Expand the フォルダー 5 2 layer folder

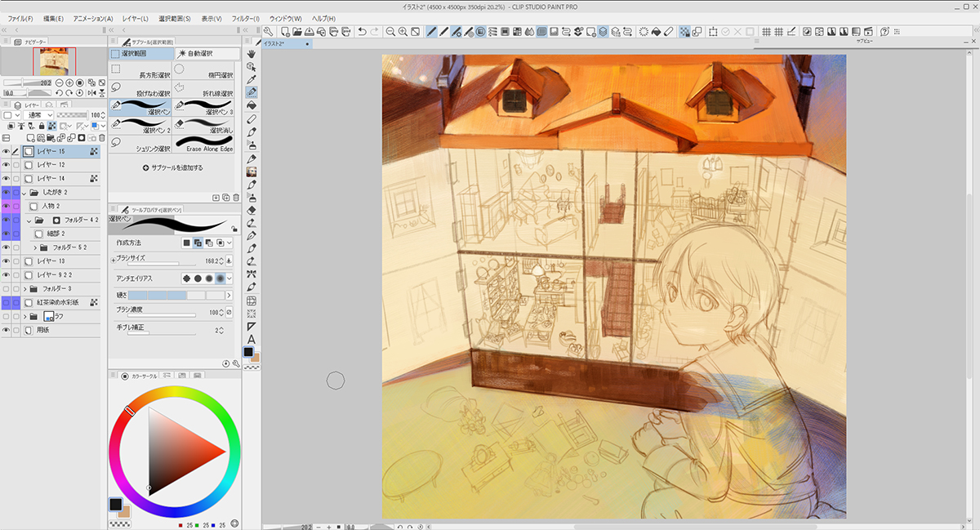pyautogui.click(x=35, y=247)
